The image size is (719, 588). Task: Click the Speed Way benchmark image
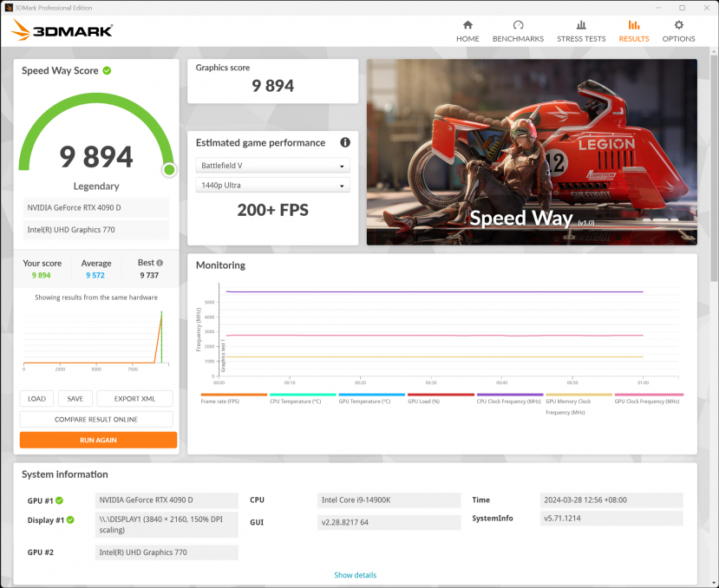pyautogui.click(x=531, y=152)
